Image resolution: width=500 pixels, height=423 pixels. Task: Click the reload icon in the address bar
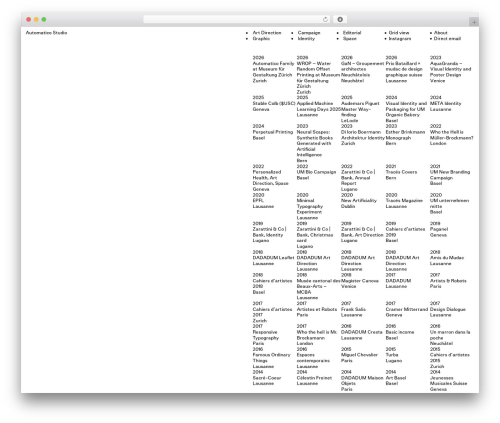pyautogui.click(x=325, y=19)
